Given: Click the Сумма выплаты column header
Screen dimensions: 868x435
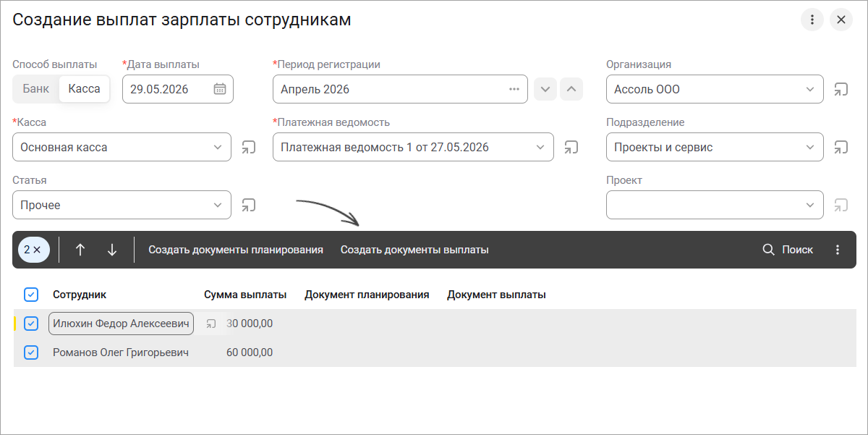Looking at the screenshot, I should [245, 295].
